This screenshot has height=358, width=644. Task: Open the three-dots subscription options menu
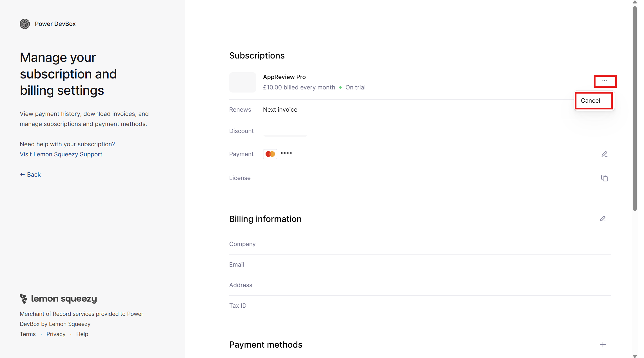[x=605, y=81]
